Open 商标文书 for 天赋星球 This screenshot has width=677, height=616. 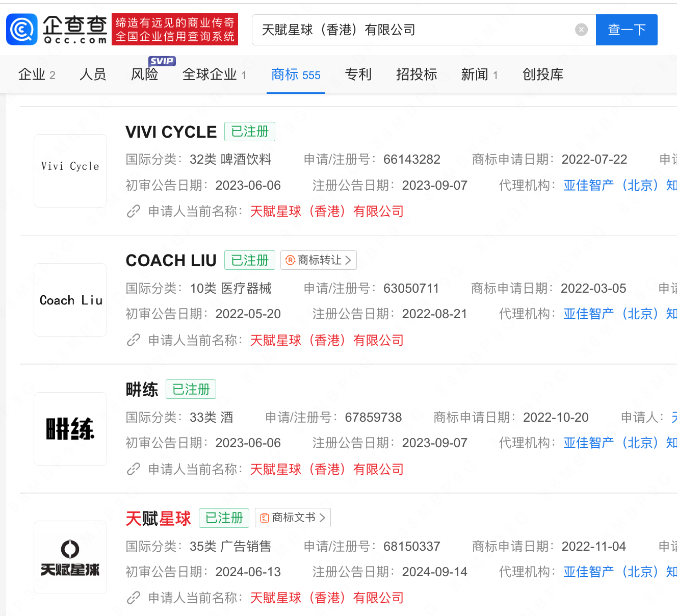[x=293, y=518]
